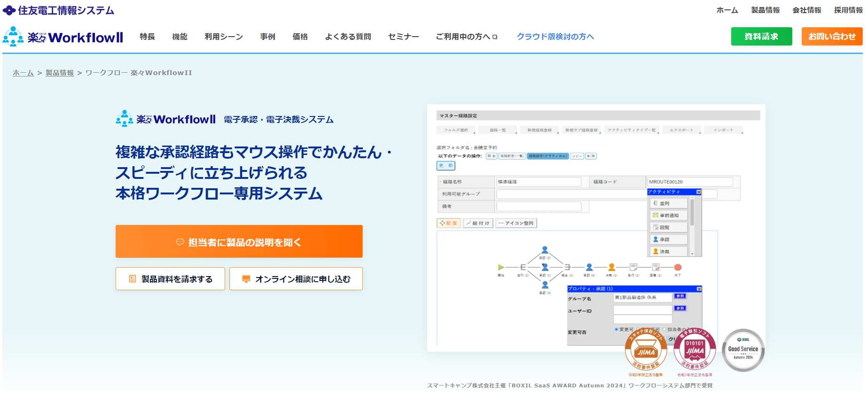Click the workflow screenshot image
The image size is (868, 393).
click(x=596, y=228)
